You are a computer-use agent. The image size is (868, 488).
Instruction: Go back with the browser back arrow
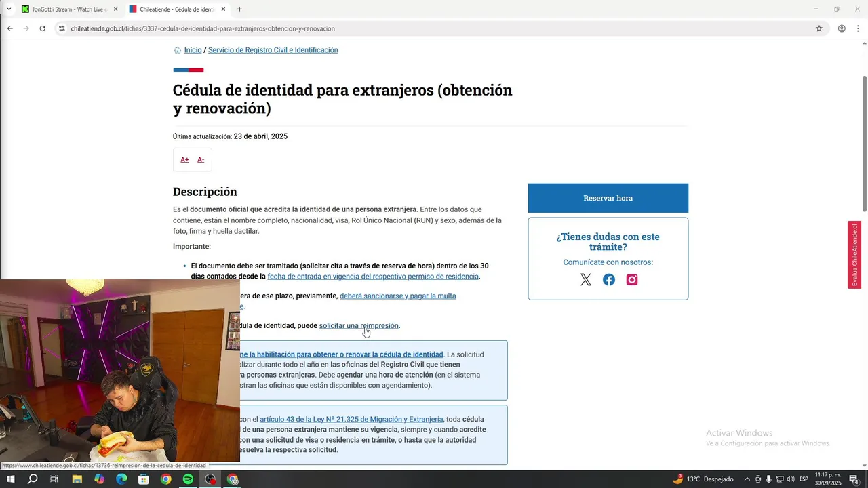point(9,28)
